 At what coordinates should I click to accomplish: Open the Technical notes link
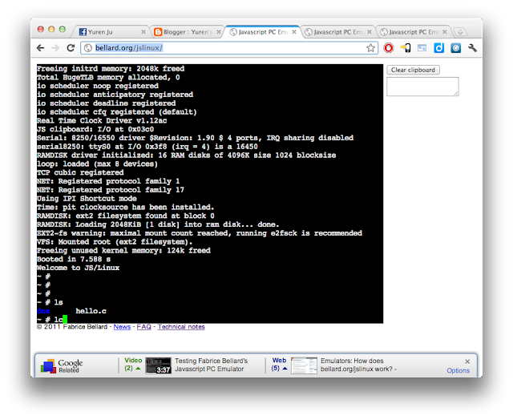(x=181, y=327)
